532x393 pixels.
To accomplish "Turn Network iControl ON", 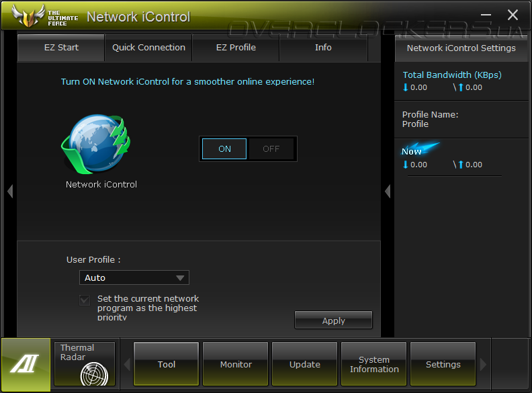I will click(224, 148).
